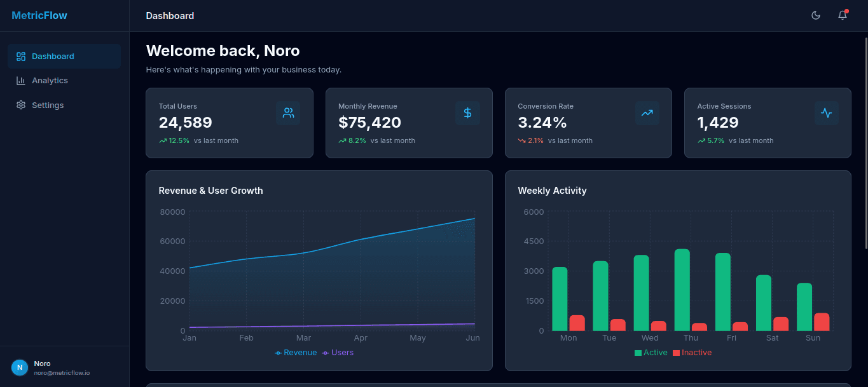Screen dimensions: 868x387
Task: Click the green up-arrow beside 5.7%
Action: click(x=701, y=140)
